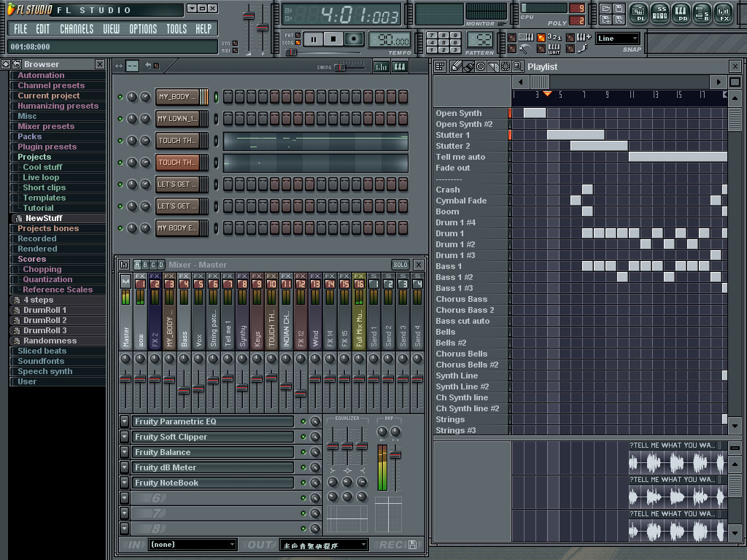Toggle mute LED for MY LOVIN_1 channel
Screen dimensions: 747x560
[120, 119]
